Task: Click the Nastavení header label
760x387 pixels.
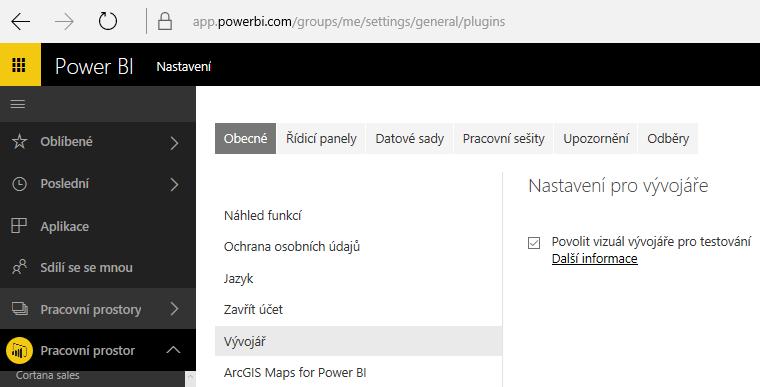Action: 184,67
